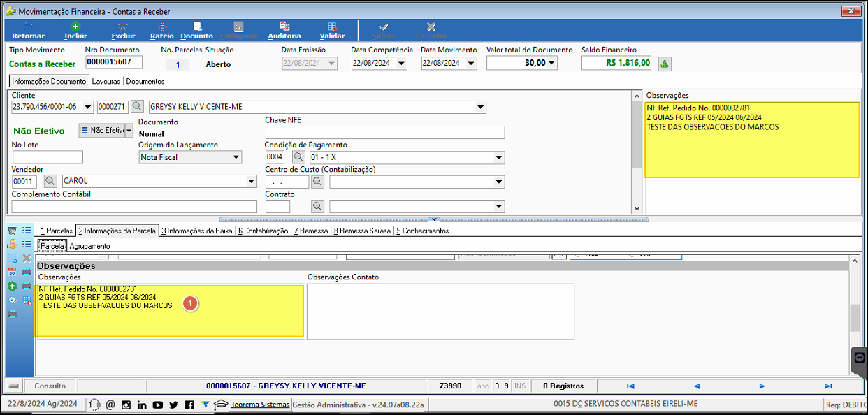Click the gear icon in left sidebar
This screenshot has width=868, height=415.
(x=12, y=300)
